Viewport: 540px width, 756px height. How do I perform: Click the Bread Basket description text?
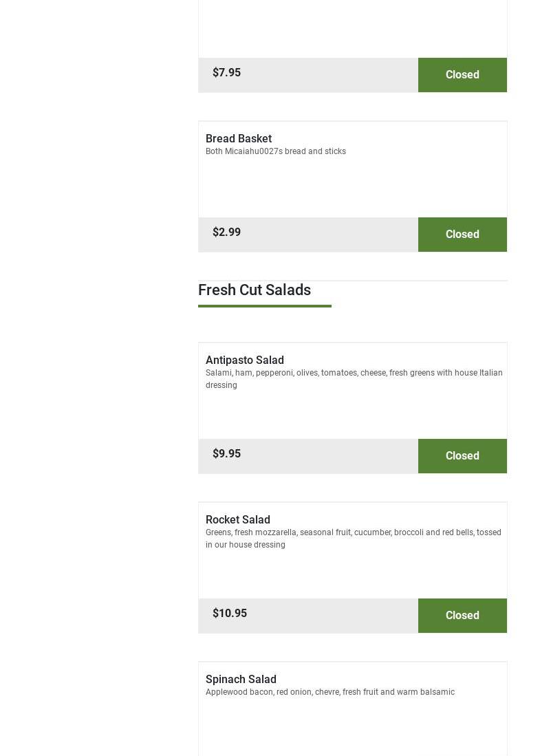pyautogui.click(x=276, y=152)
